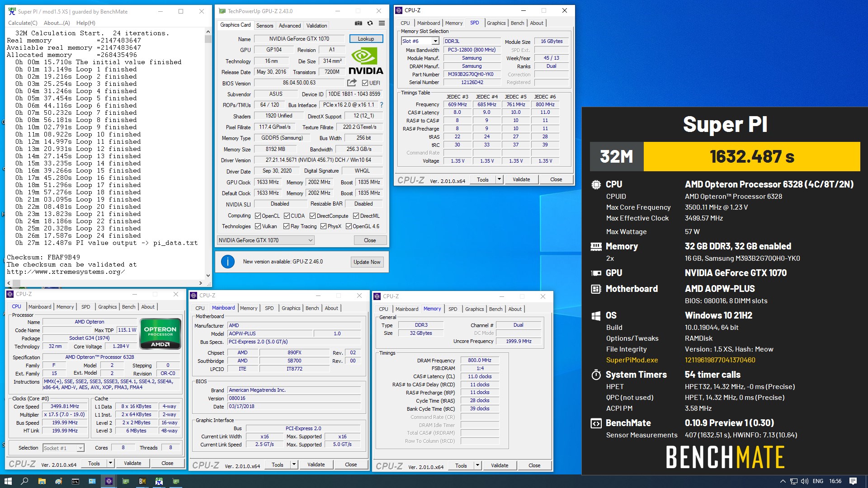
Task: Open the Slot #6 memory slot dropdown
Action: pos(420,41)
